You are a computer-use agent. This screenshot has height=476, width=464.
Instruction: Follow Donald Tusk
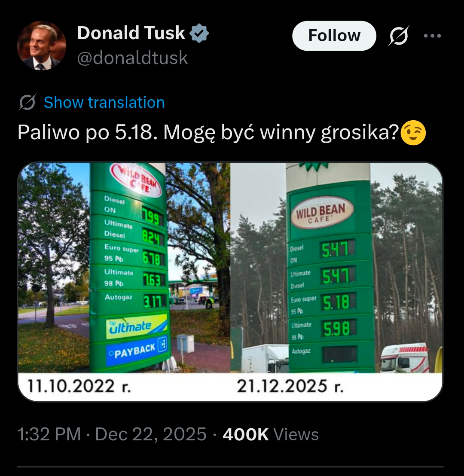pos(334,36)
